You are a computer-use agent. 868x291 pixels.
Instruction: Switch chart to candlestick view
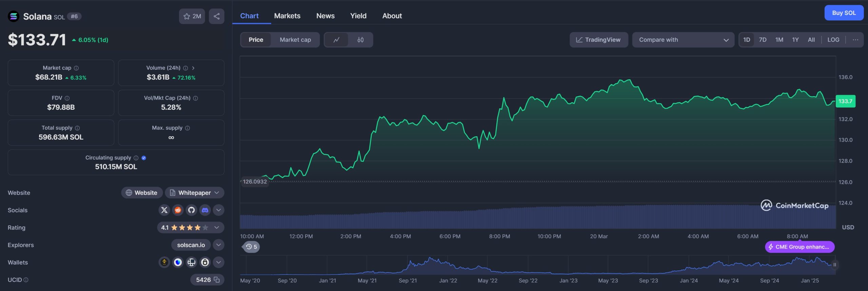(360, 40)
